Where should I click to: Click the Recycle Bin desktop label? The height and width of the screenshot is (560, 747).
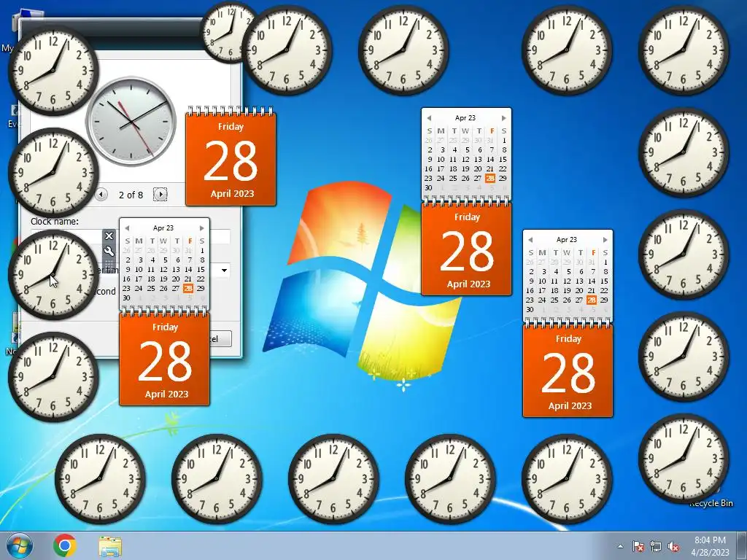[x=711, y=503]
